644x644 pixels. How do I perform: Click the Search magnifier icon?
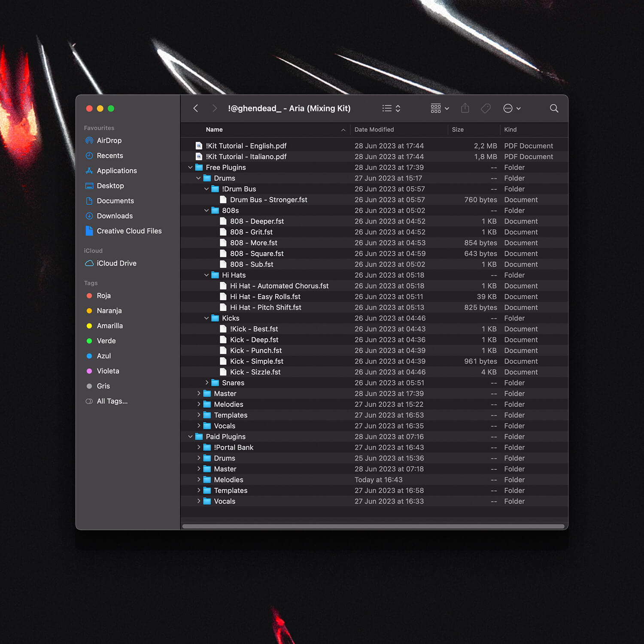[554, 109]
